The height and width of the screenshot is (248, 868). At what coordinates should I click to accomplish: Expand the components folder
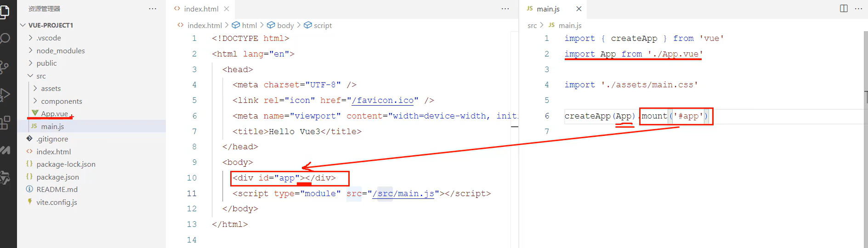tap(35, 101)
